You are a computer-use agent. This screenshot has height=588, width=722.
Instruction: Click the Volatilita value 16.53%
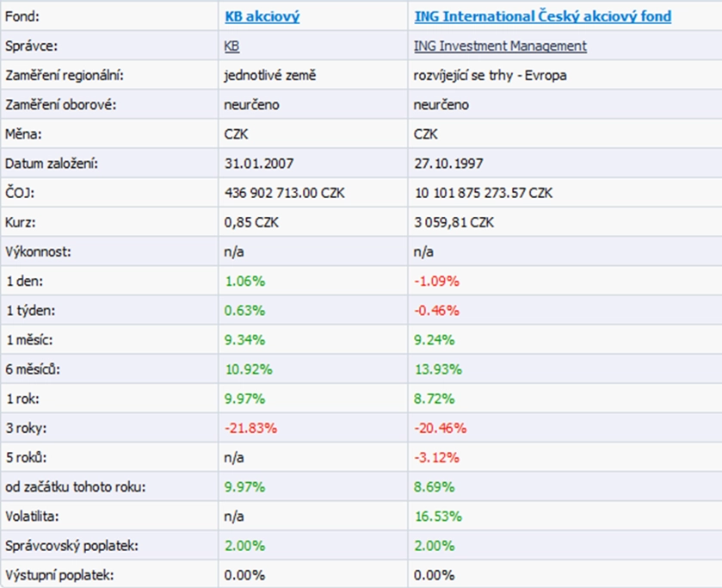pyautogui.click(x=438, y=516)
